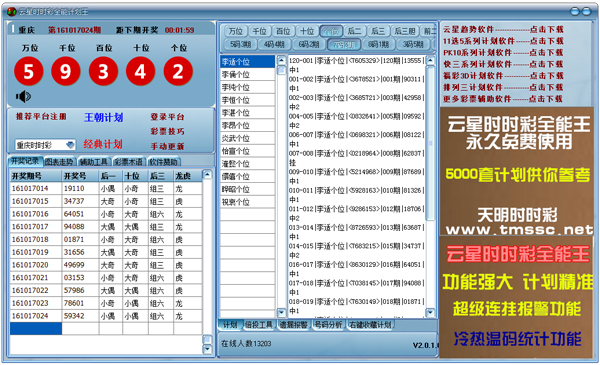Download 11选5系列计划软件 via its link
The image size is (600, 365).
coord(546,41)
